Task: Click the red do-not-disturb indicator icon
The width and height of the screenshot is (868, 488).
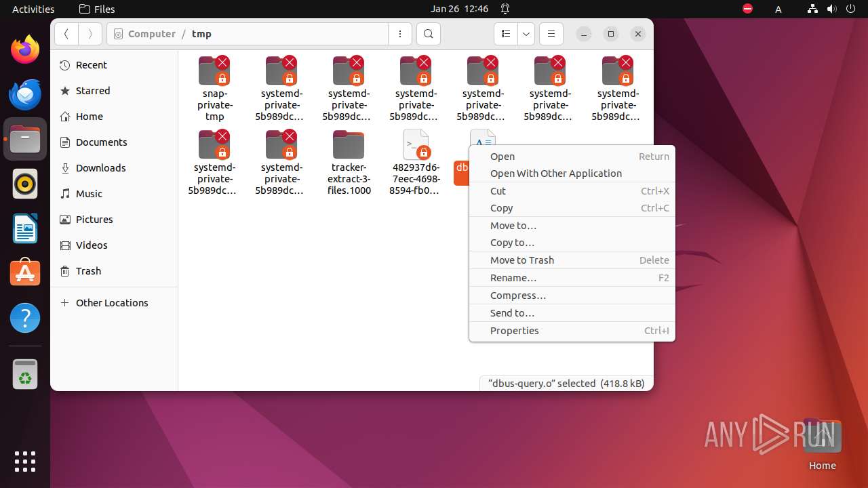Action: tap(747, 9)
